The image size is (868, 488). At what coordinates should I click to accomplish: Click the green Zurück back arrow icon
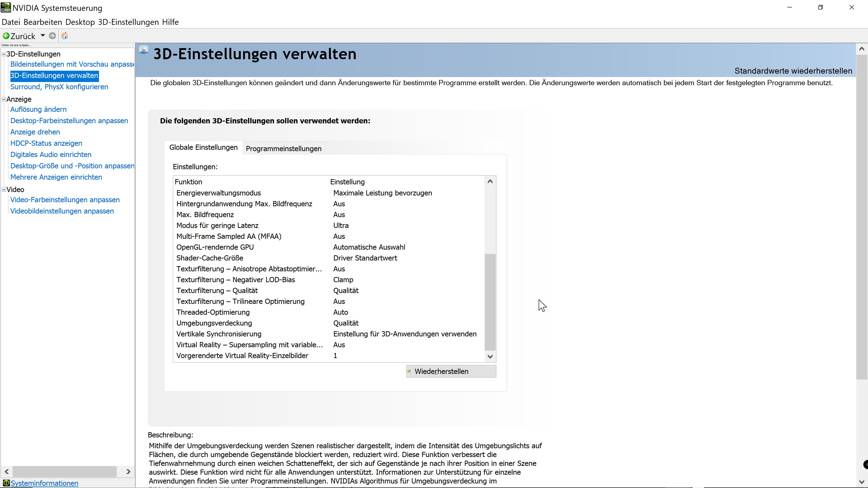(6, 36)
